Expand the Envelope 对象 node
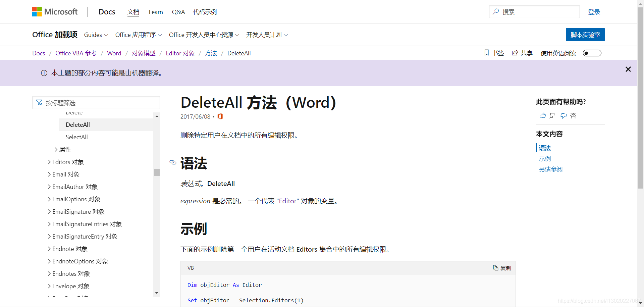 (49, 286)
